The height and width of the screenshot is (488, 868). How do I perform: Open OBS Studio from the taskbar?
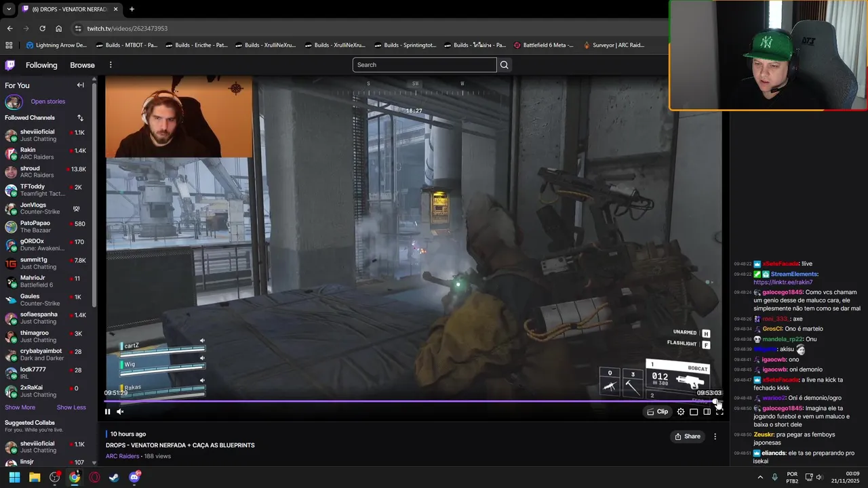(x=54, y=477)
